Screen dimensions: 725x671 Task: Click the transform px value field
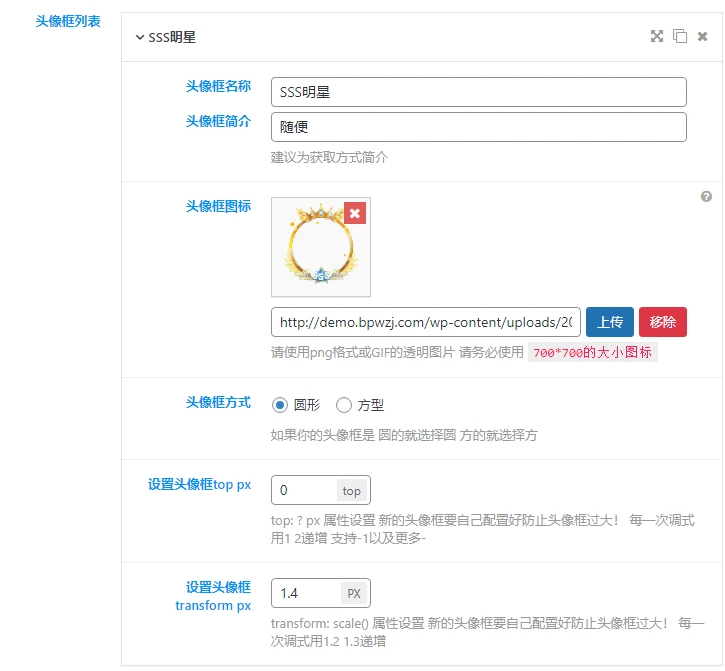[x=304, y=593]
